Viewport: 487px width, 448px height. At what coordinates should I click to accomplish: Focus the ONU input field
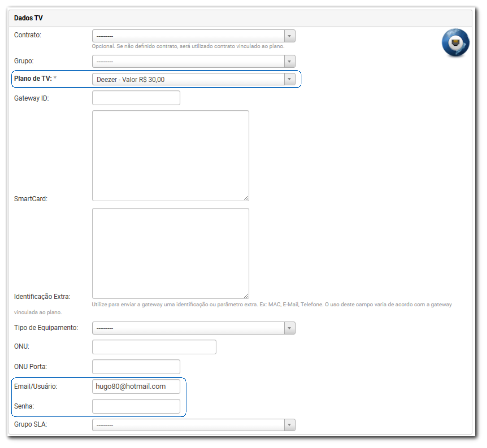point(154,347)
